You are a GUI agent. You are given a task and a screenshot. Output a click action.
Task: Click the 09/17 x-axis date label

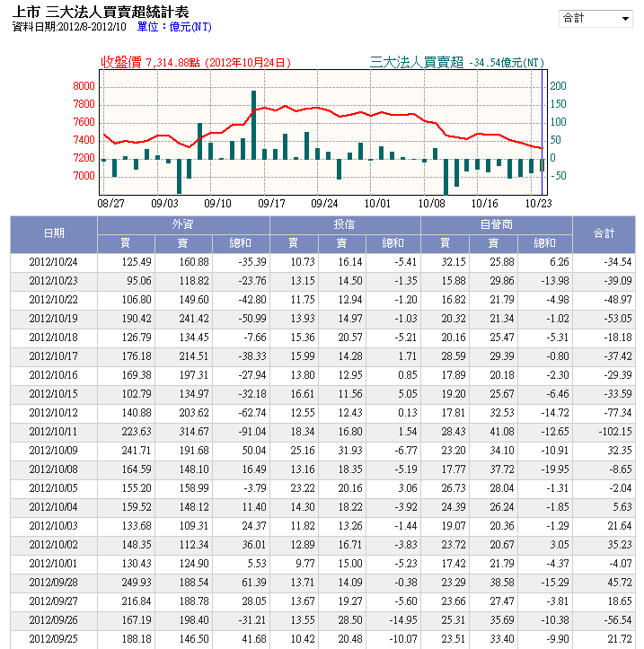(271, 204)
